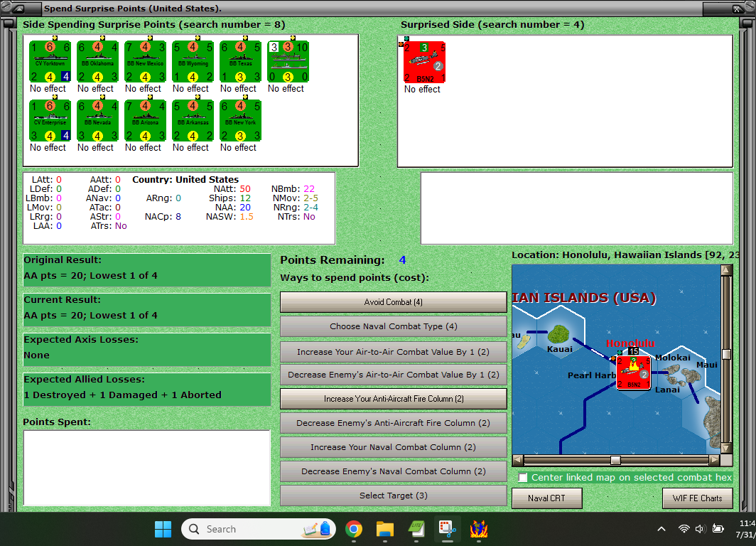This screenshot has width=756, height=546.
Task: Click the Kauai island on the map
Action: (558, 333)
